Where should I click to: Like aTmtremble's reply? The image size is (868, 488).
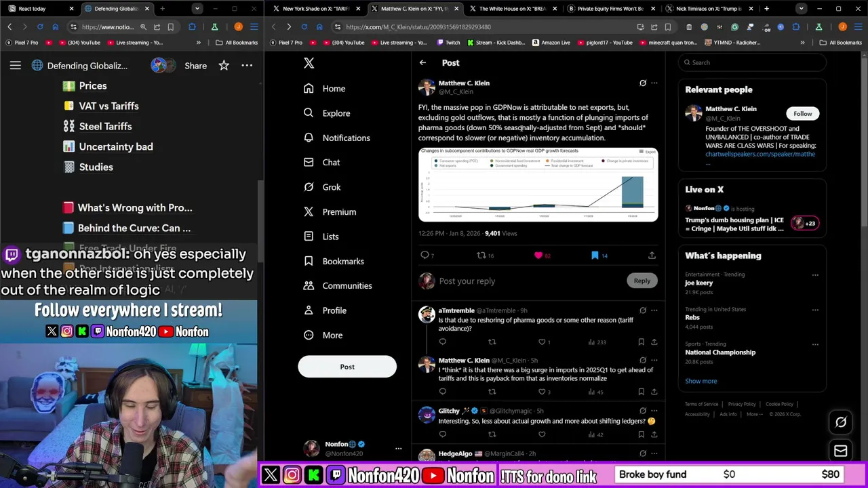pos(541,342)
